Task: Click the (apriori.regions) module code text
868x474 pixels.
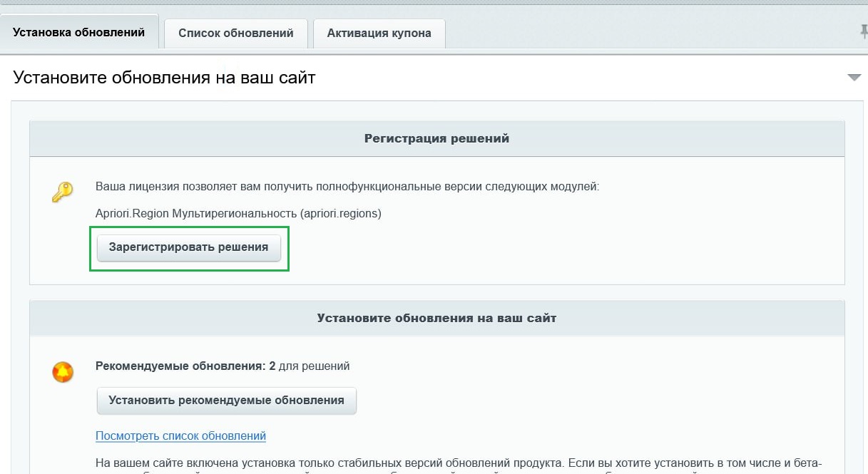Action: (x=341, y=214)
